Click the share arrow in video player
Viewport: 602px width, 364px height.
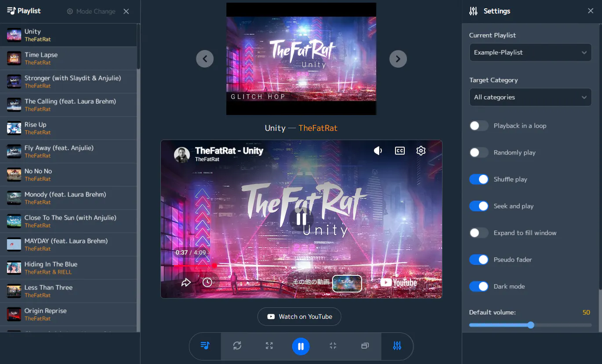coord(186,282)
